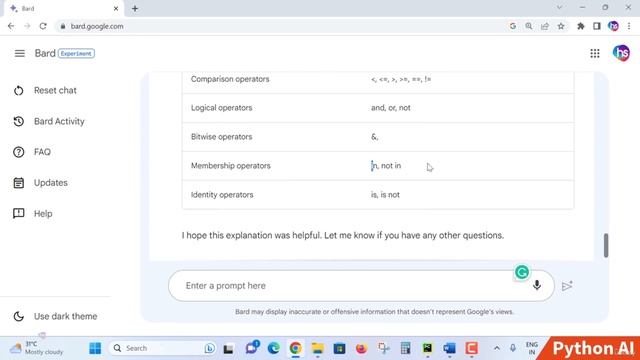Open the Windows Start menu

pyautogui.click(x=95, y=348)
